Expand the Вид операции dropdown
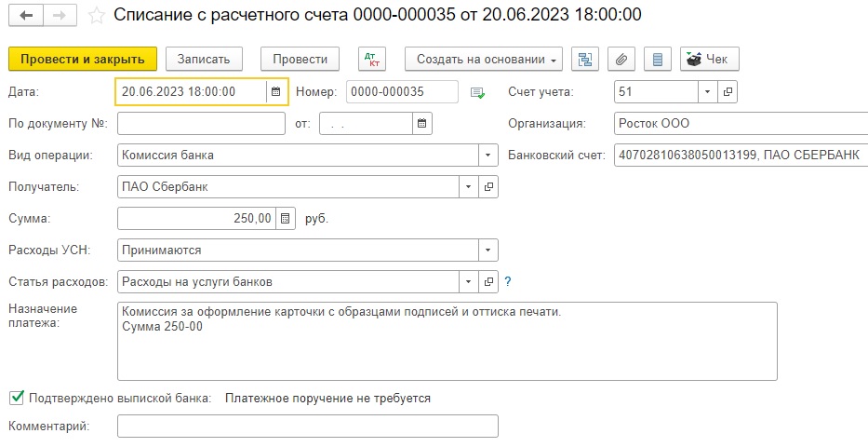Image resolution: width=868 pixels, height=447 pixels. tap(487, 156)
